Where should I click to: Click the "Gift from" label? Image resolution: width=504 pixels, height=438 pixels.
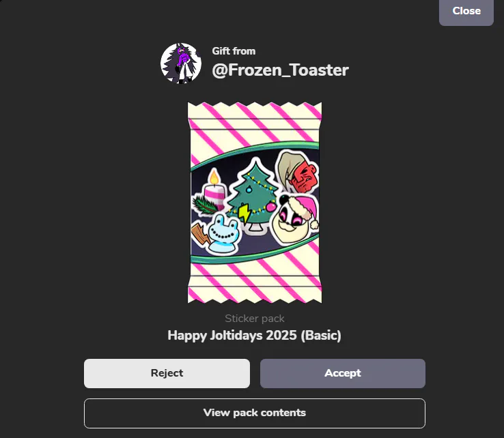point(234,51)
